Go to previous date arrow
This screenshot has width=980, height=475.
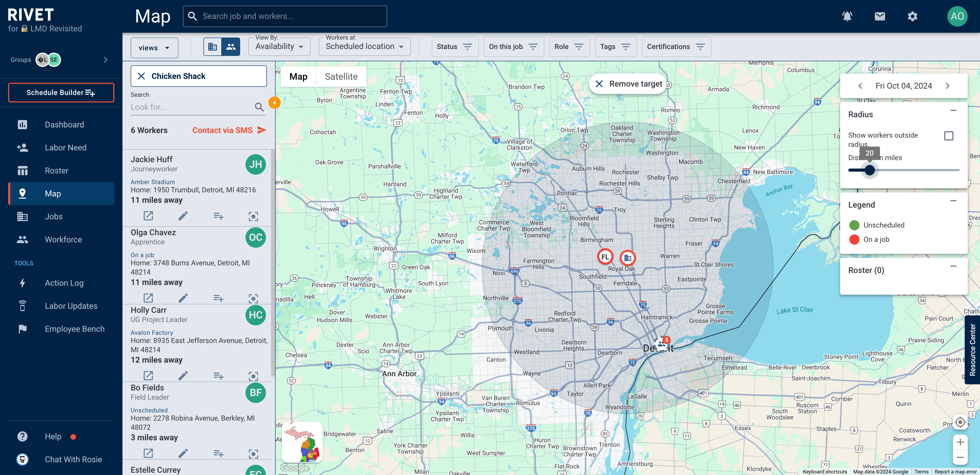860,86
